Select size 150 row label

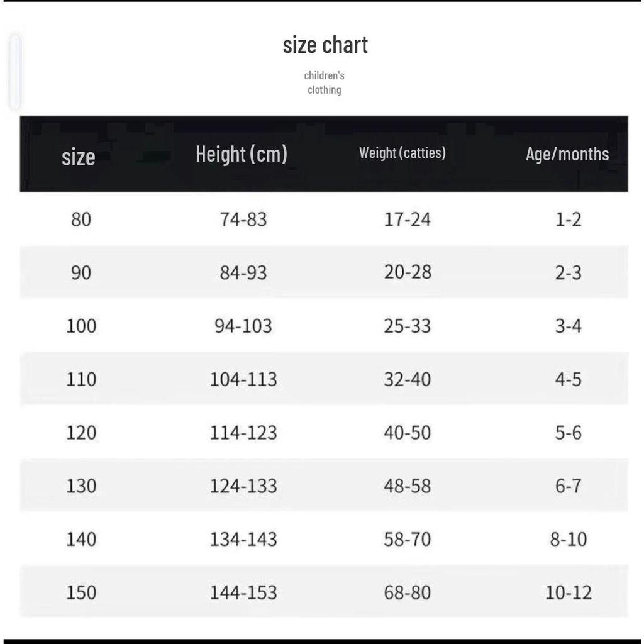tap(81, 592)
